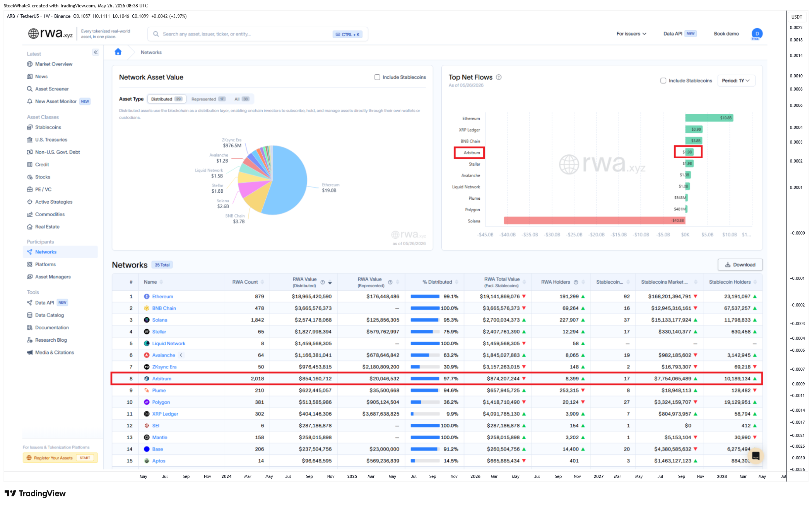The image size is (812, 505).
Task: Click the Top Net Flows help icon
Action: pos(499,77)
